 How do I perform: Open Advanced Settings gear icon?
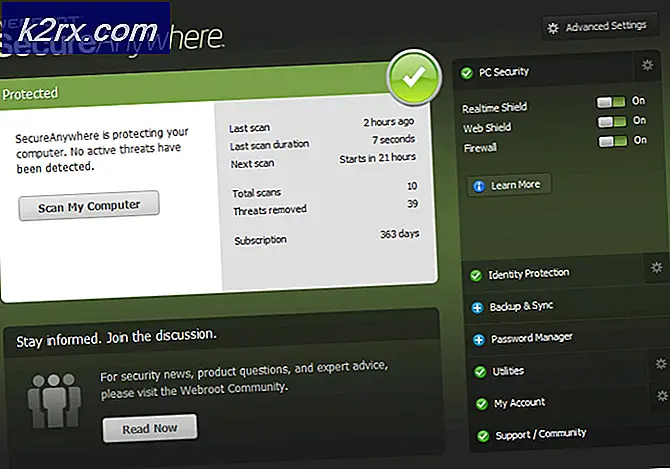[553, 29]
